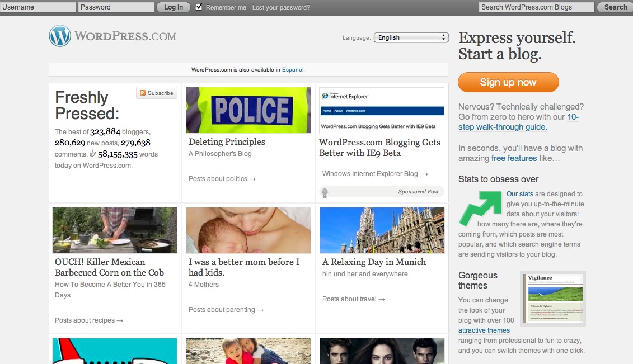633x364 pixels.
Task: Open the POLICE vest thumbnail
Action: click(x=248, y=110)
